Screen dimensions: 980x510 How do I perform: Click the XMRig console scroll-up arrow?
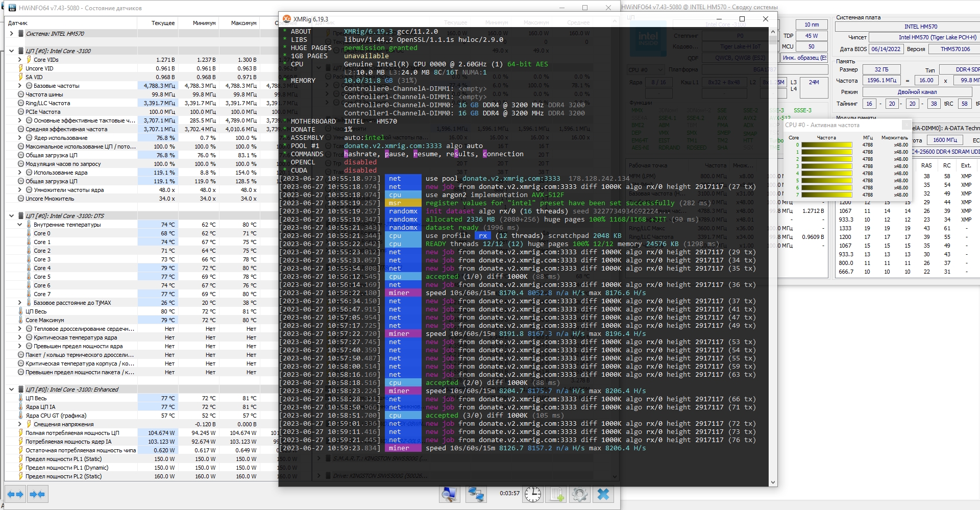pyautogui.click(x=773, y=32)
